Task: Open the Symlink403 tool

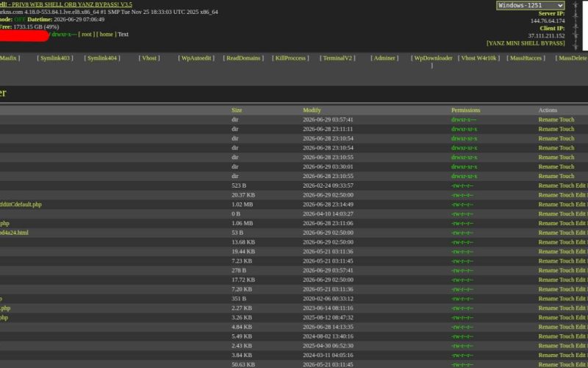Action: [55, 58]
